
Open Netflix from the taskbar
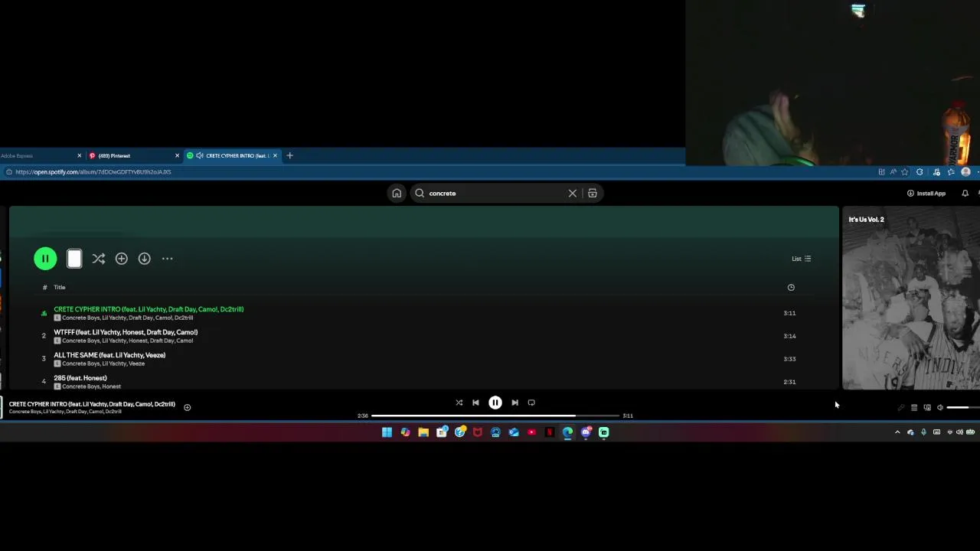(x=550, y=432)
